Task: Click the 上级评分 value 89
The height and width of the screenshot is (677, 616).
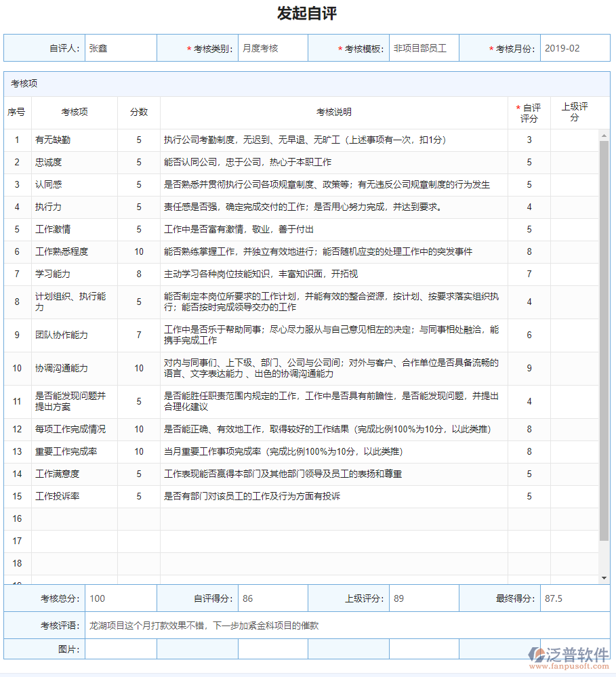Action: coord(424,598)
